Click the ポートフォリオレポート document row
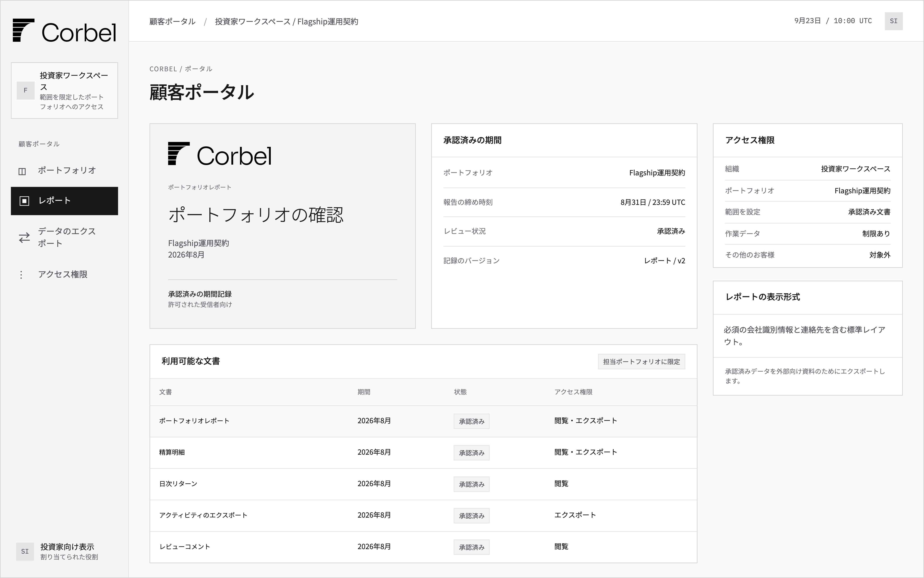 click(x=423, y=421)
